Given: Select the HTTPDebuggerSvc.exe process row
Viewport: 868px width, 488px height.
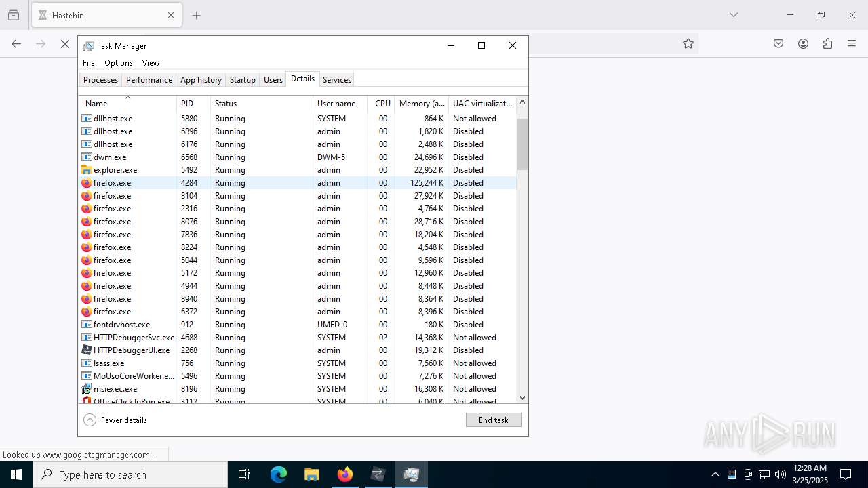Looking at the screenshot, I should click(x=298, y=337).
